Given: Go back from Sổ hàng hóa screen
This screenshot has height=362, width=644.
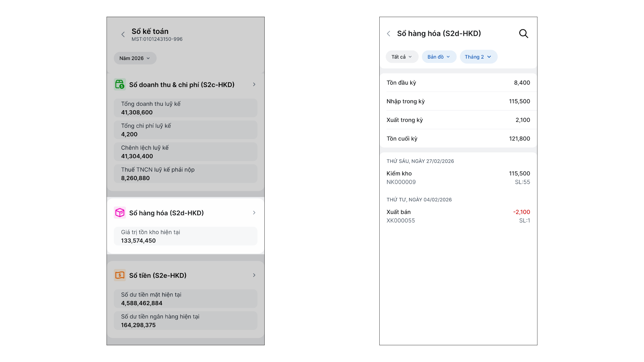Looking at the screenshot, I should 388,34.
